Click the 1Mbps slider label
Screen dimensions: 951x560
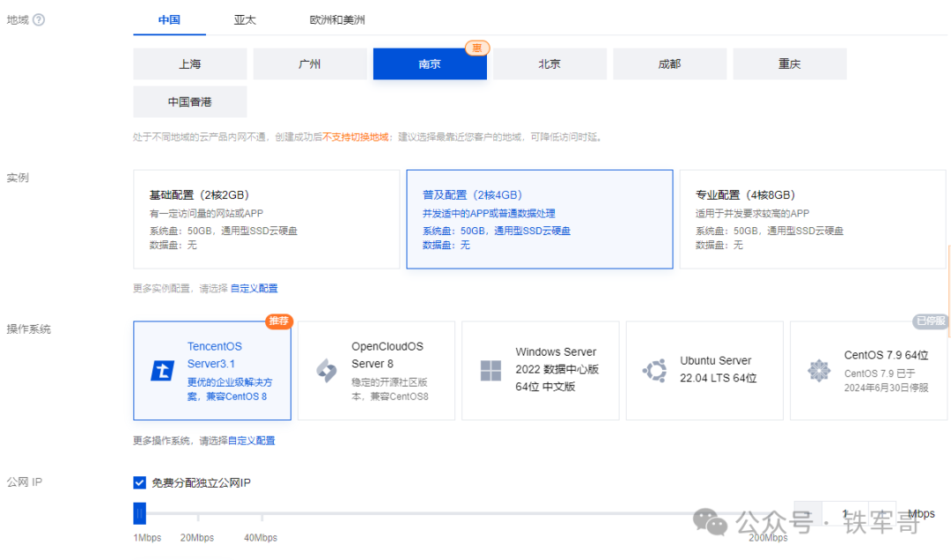tap(147, 538)
